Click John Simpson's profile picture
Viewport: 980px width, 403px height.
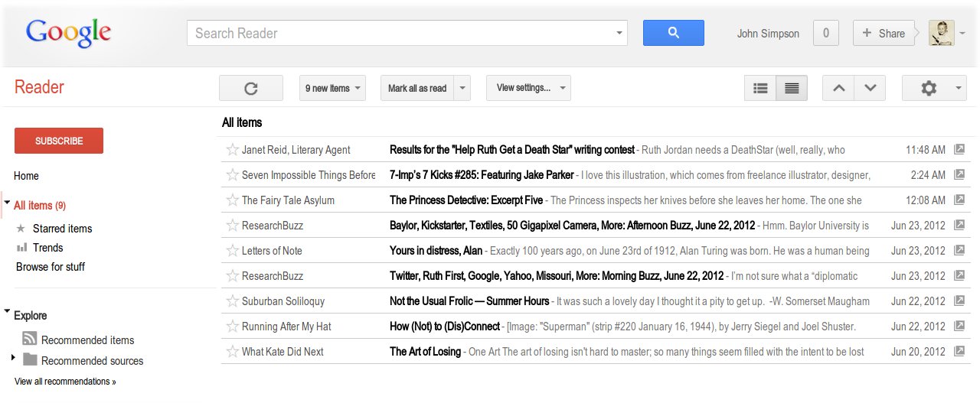[x=941, y=33]
